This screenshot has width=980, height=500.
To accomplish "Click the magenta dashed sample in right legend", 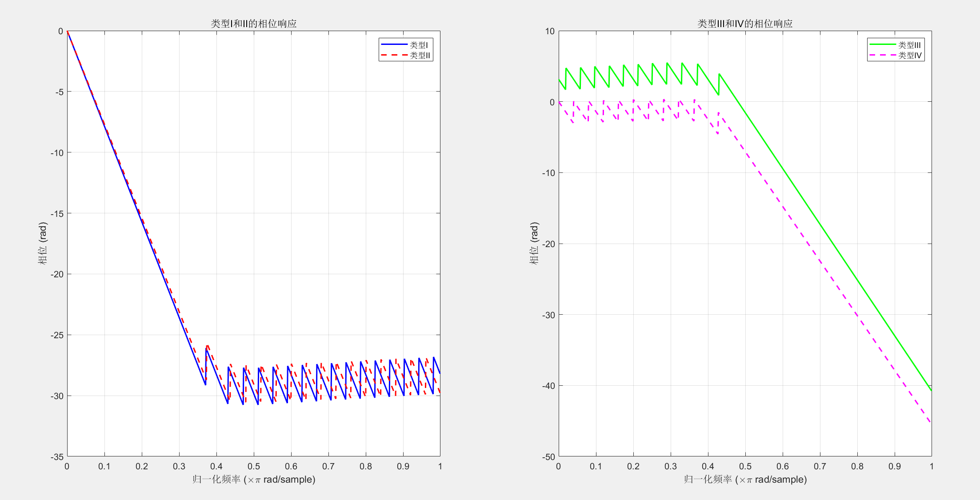I will [882, 55].
